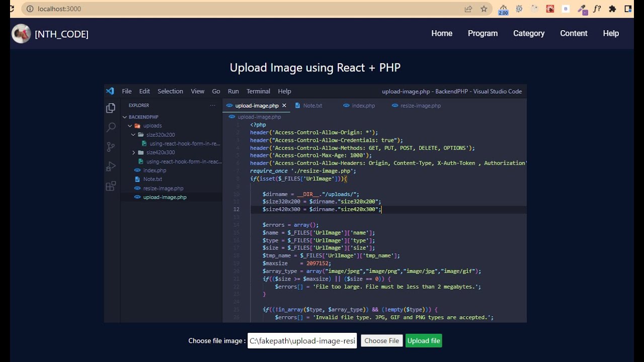Collapse the uploads folder chevron
Image resolution: width=644 pixels, height=362 pixels.
point(130,126)
